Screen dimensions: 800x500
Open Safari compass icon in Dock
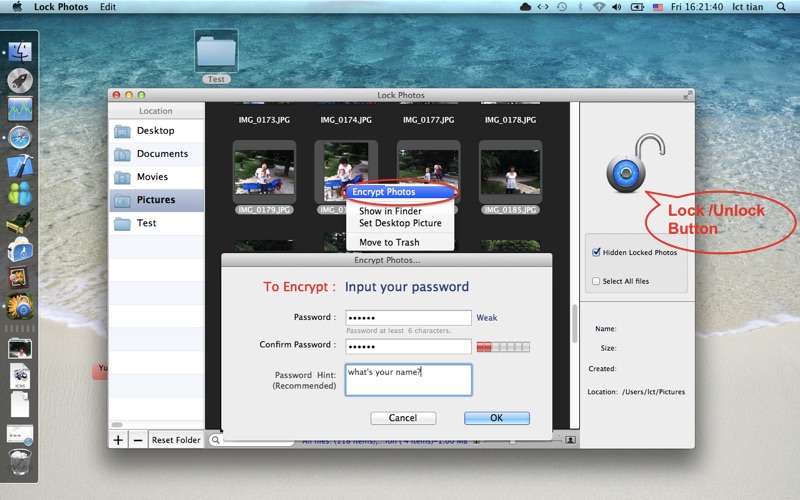(x=20, y=137)
